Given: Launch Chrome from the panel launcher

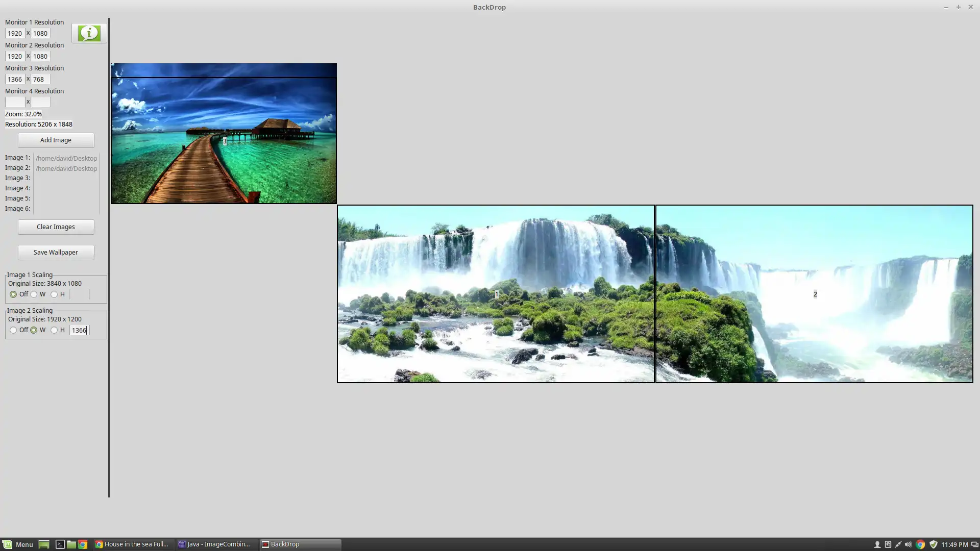Looking at the screenshot, I should tap(83, 544).
